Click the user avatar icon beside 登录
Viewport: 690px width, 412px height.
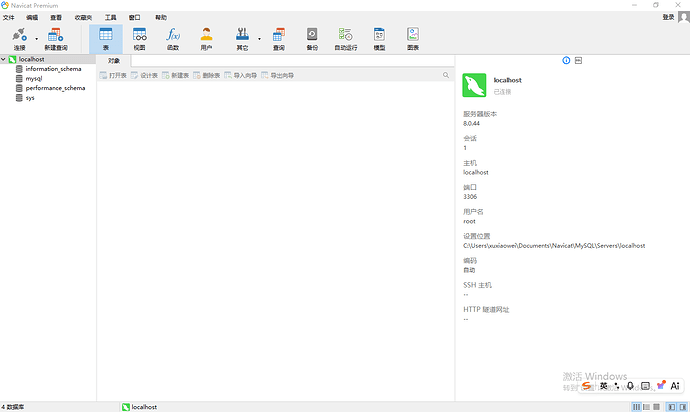pos(683,17)
